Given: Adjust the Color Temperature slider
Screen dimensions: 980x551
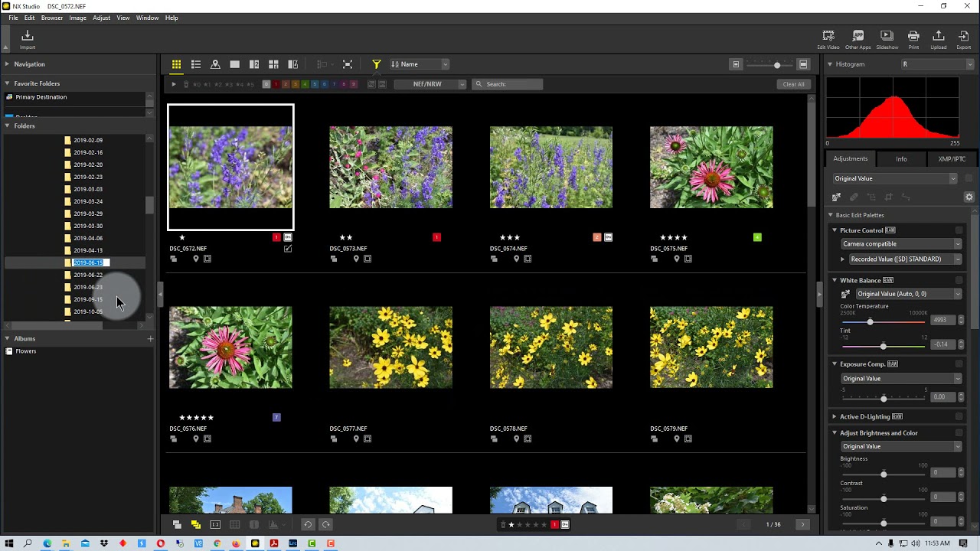Looking at the screenshot, I should (x=870, y=321).
